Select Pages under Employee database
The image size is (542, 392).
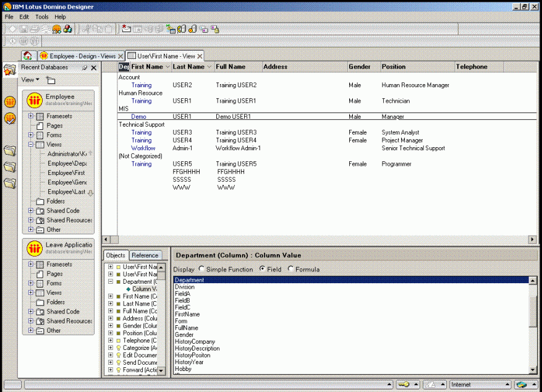(54, 126)
